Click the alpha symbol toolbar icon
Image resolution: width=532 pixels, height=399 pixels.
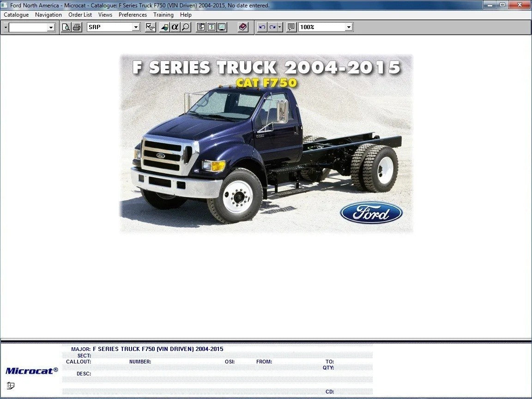(175, 27)
